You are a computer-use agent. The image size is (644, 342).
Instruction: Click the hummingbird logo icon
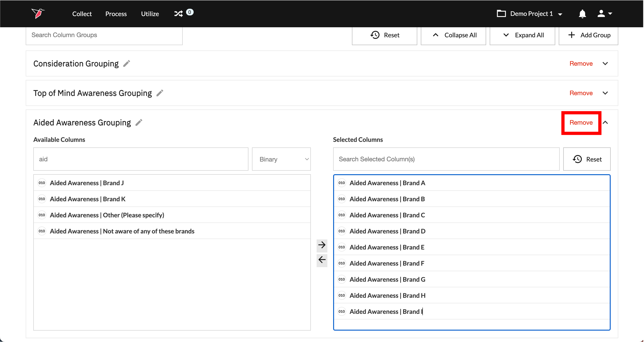coord(38,13)
